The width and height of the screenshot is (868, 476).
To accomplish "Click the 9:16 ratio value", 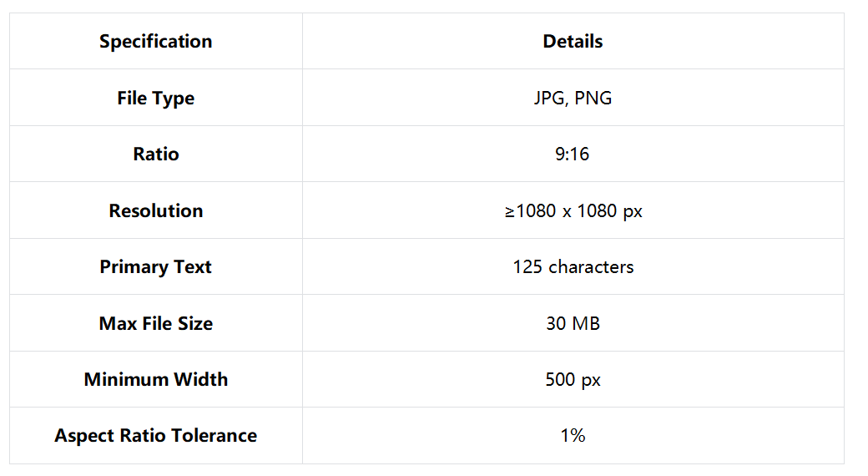I will [573, 154].
